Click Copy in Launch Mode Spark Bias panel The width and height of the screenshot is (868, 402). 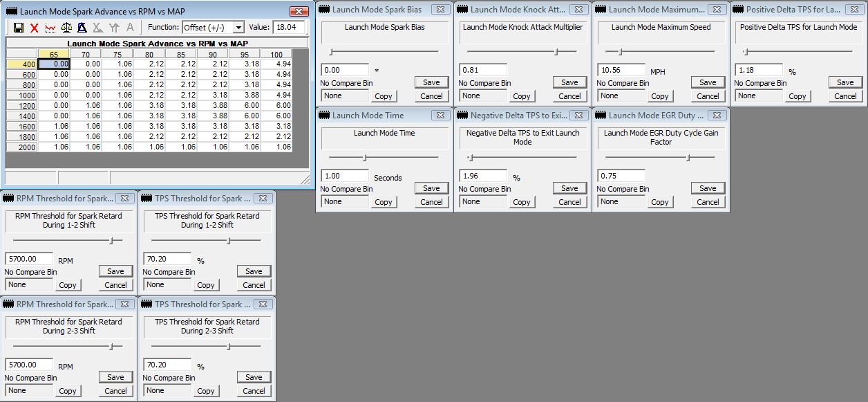pos(383,96)
